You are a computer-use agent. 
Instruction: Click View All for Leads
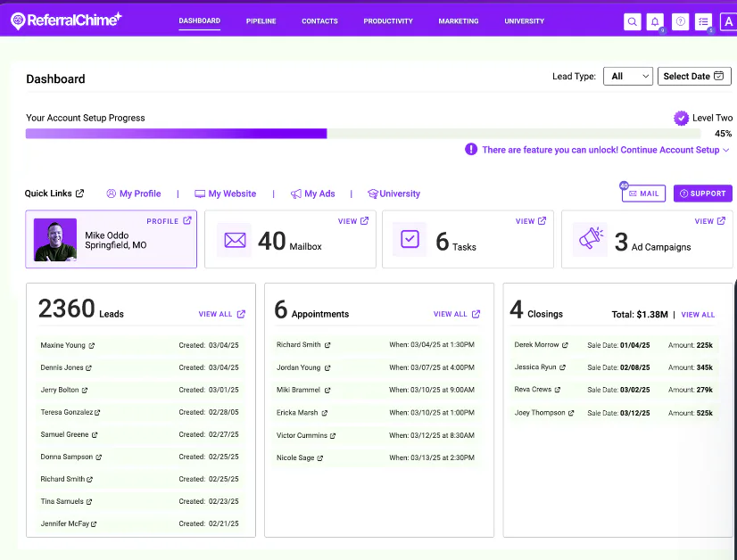[x=222, y=314]
